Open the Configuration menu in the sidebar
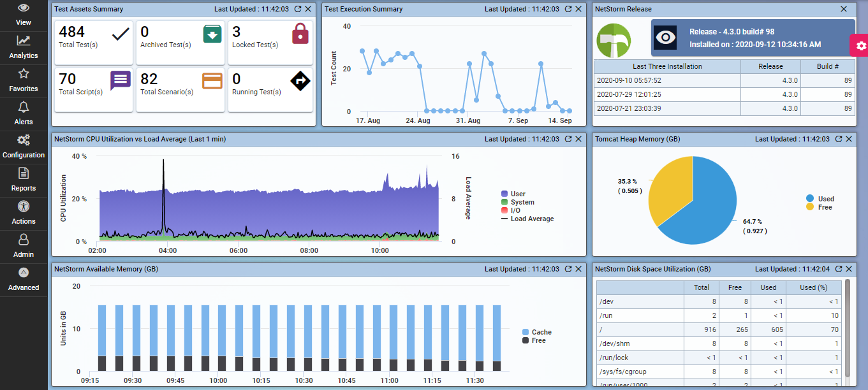Viewport: 868px width, 390px height. pyautogui.click(x=24, y=147)
